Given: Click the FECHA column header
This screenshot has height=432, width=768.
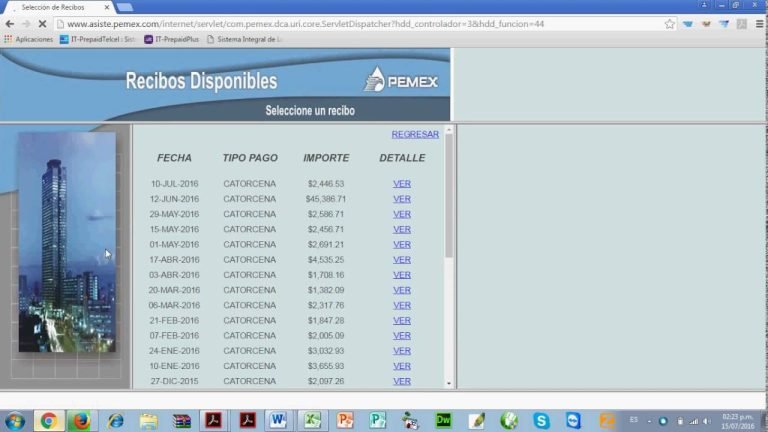Looking at the screenshot, I should pyautogui.click(x=174, y=158).
